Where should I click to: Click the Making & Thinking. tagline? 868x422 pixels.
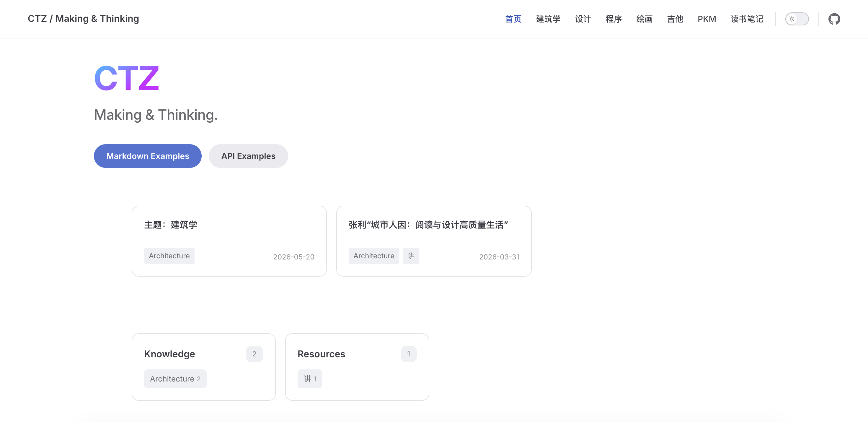tap(156, 115)
